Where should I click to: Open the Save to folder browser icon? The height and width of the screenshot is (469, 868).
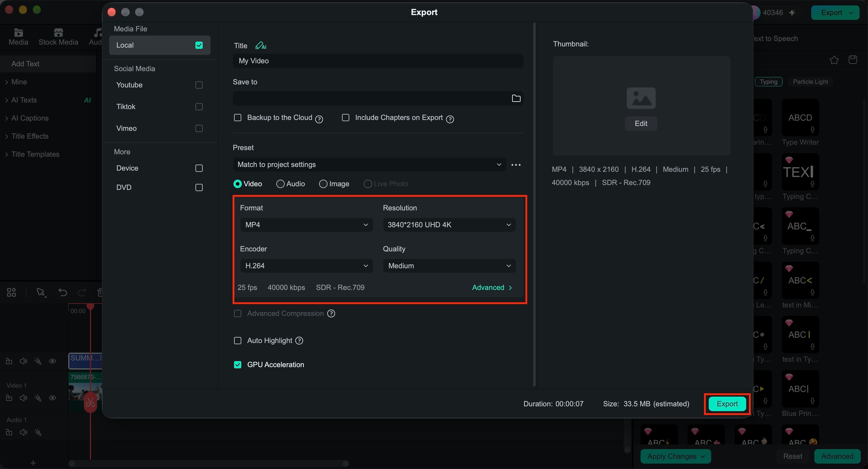[x=516, y=98]
